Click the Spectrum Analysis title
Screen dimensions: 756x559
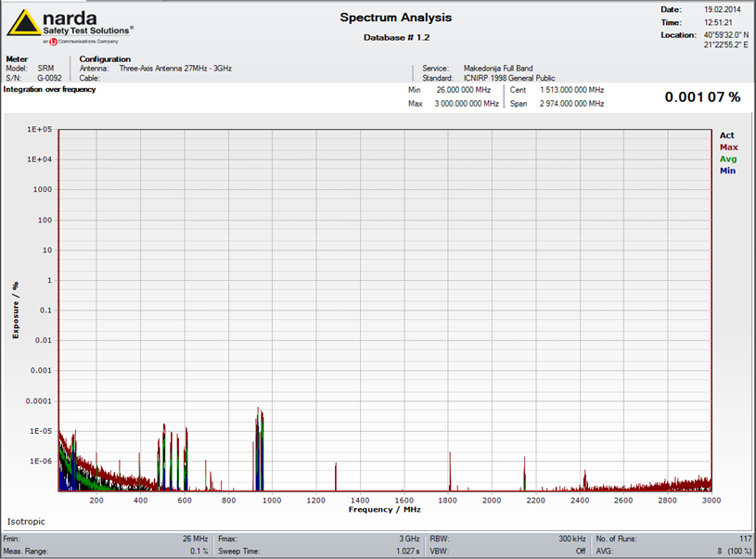tap(395, 18)
